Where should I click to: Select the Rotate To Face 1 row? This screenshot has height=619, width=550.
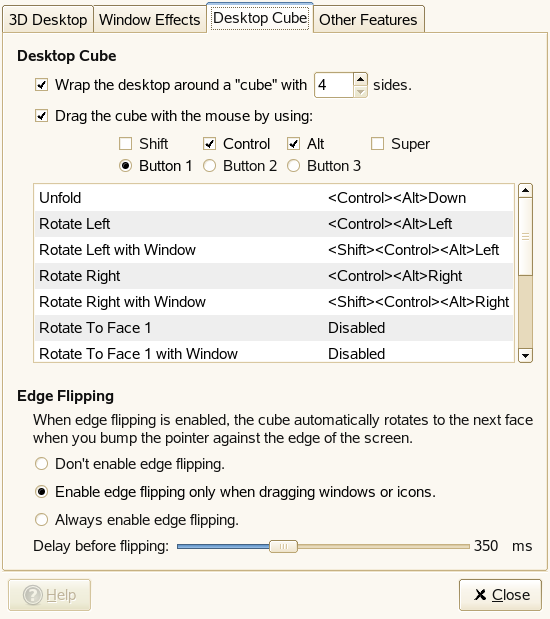click(x=274, y=328)
